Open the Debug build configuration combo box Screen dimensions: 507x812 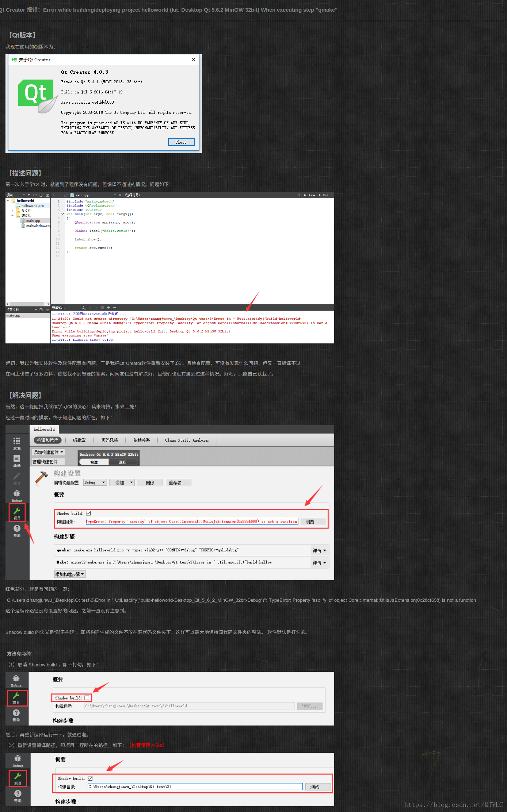[95, 482]
